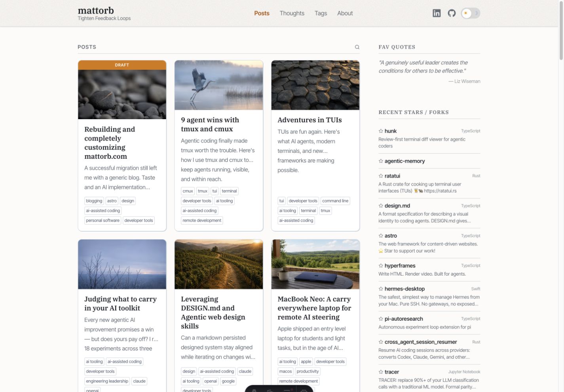Click the hexagonal basalt stones thumbnail
The width and height of the screenshot is (564, 392).
315,85
